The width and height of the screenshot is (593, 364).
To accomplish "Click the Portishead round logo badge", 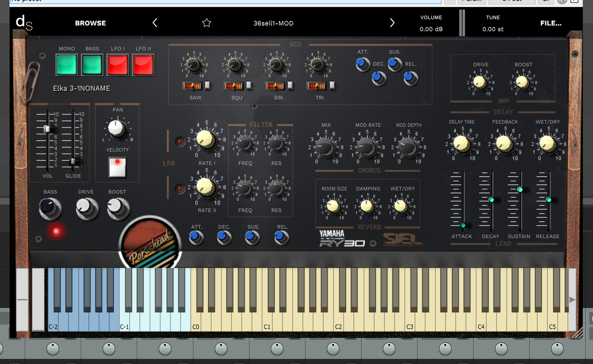I will pos(150,243).
